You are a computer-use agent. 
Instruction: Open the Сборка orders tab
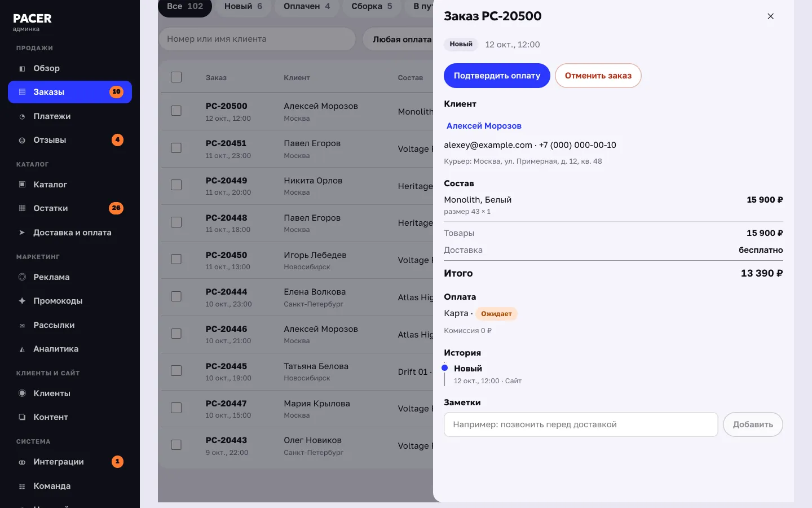(372, 6)
